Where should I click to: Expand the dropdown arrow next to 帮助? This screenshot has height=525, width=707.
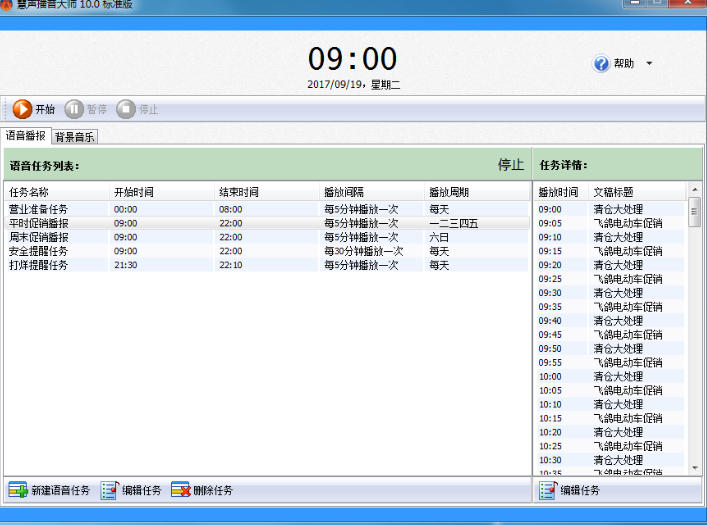click(649, 64)
